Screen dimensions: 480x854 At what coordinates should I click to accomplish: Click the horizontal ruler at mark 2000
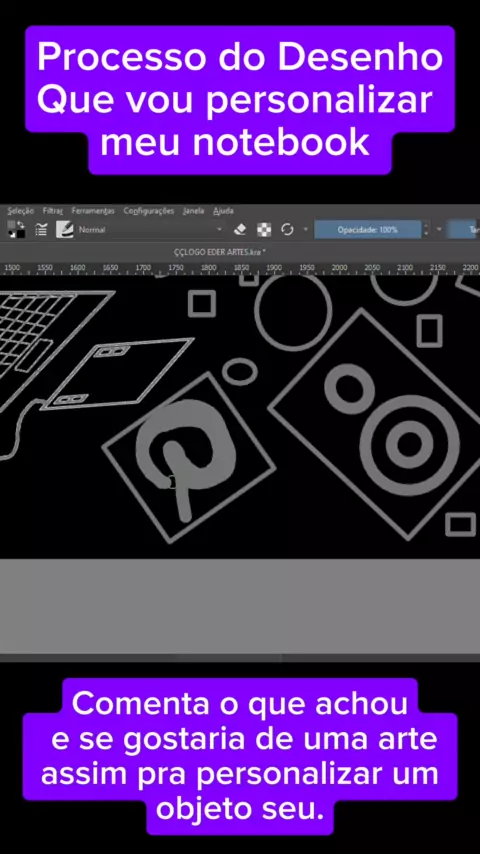point(339,269)
